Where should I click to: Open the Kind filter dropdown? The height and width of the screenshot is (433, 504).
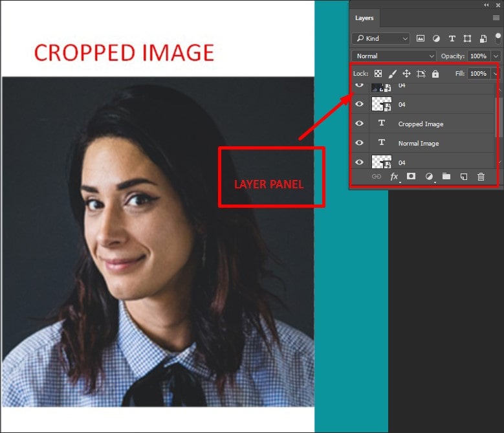pos(381,39)
